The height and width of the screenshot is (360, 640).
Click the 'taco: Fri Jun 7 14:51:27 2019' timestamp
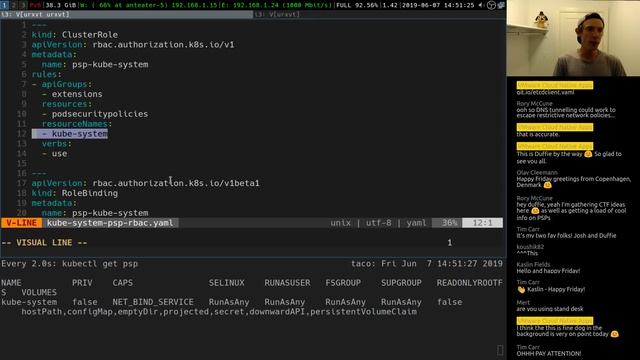(x=427, y=264)
